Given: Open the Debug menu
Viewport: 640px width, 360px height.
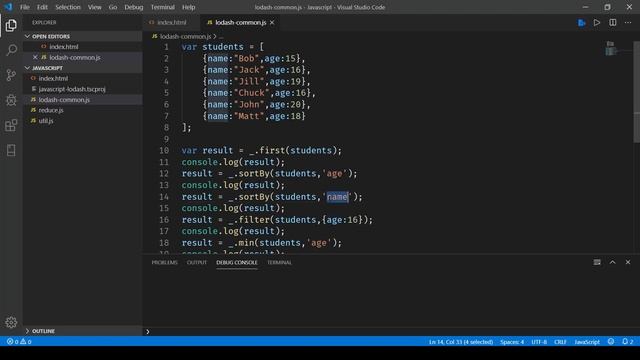Looking at the screenshot, I should point(133,7).
